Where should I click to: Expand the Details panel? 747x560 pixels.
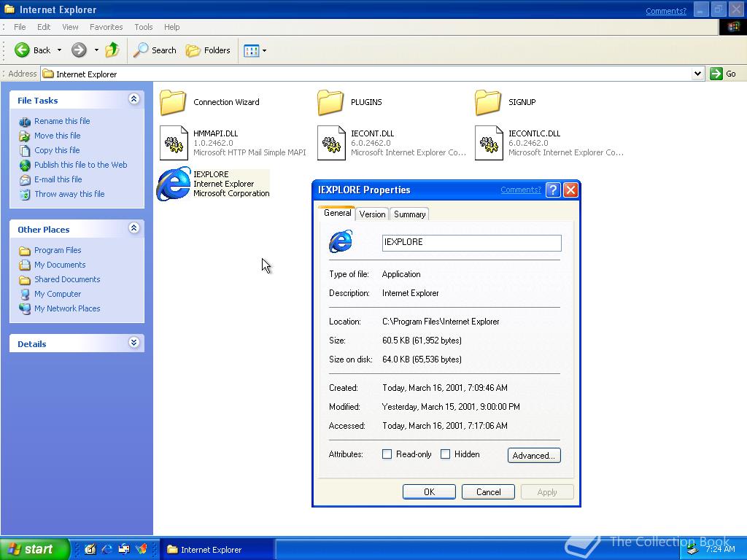134,343
